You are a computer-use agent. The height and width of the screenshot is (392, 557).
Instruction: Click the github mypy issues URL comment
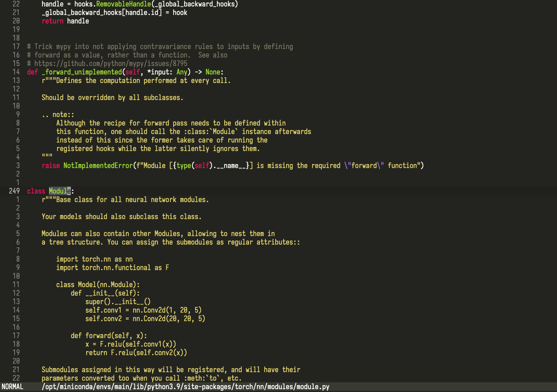(x=107, y=64)
